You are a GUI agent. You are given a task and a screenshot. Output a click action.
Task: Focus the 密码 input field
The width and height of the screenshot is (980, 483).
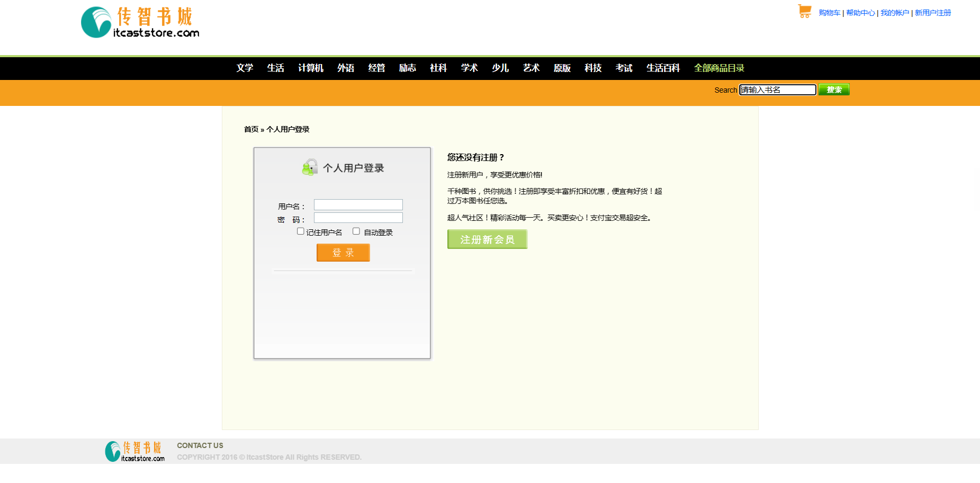(358, 218)
